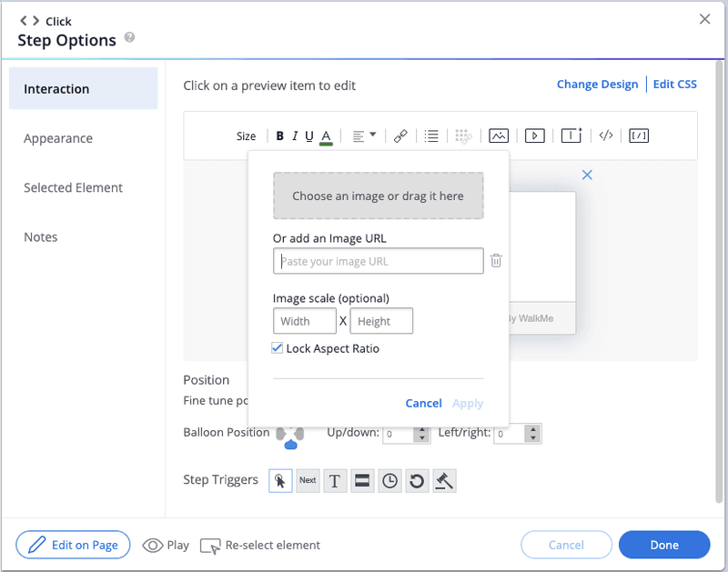Image resolution: width=728 pixels, height=572 pixels.
Task: Select the refresh step trigger icon
Action: pos(417,481)
